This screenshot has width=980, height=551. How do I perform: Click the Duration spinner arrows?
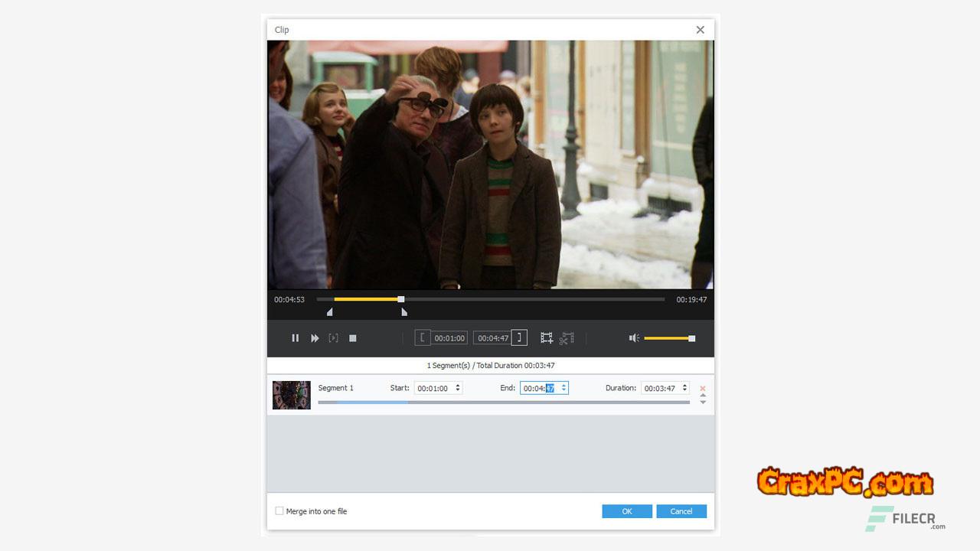684,388
